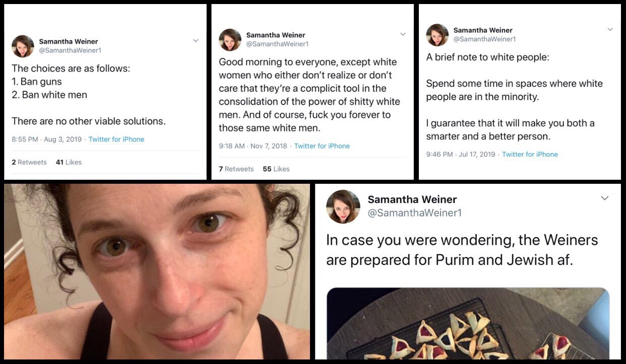This screenshot has width=626, height=364.
Task: Open chevron menu on the Purim tweet
Action: click(x=605, y=198)
